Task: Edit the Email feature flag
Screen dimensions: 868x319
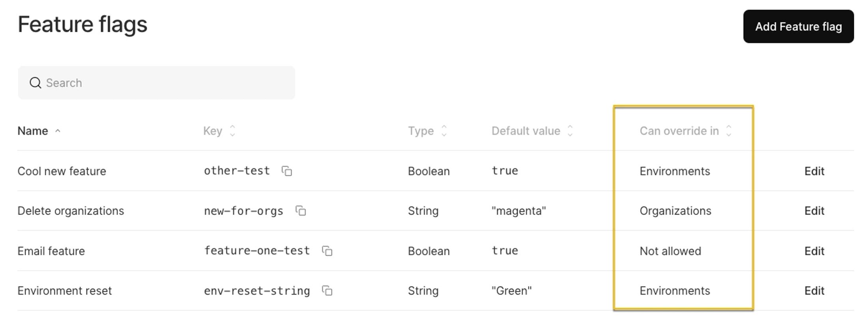Action: coord(814,251)
